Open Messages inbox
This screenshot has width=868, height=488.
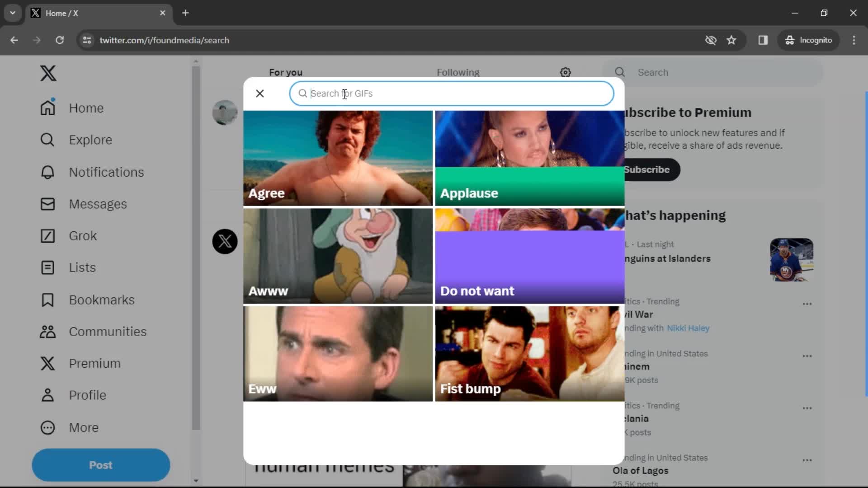98,204
